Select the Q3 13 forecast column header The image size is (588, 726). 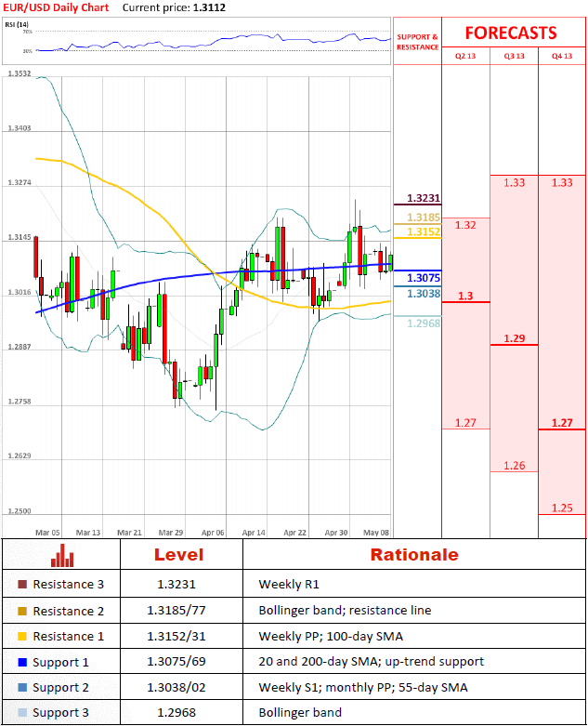tap(514, 56)
